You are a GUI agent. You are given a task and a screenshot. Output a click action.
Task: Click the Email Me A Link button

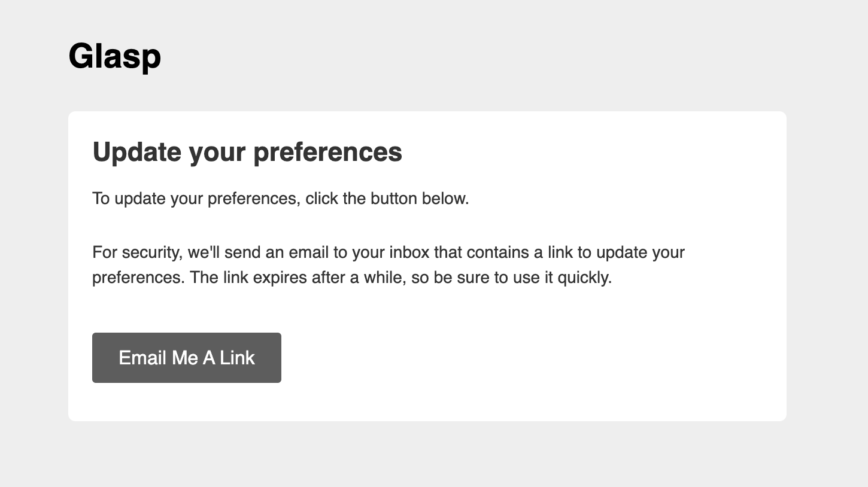click(186, 358)
